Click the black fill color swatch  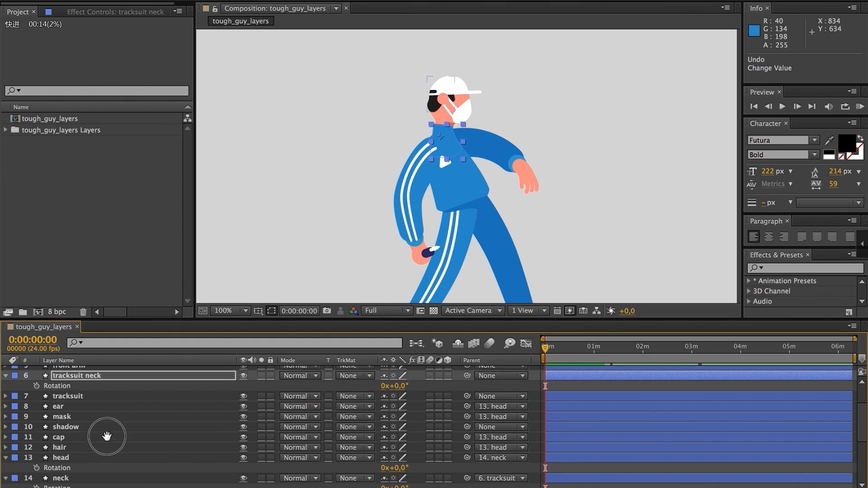pos(847,143)
